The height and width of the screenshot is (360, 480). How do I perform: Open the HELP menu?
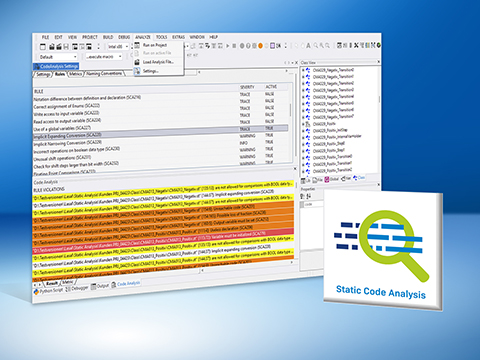point(213,37)
